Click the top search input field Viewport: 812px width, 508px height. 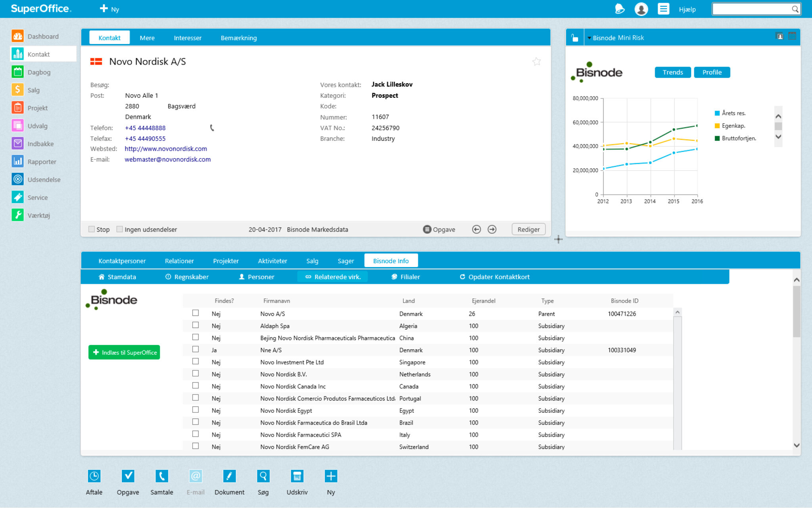[751, 9]
